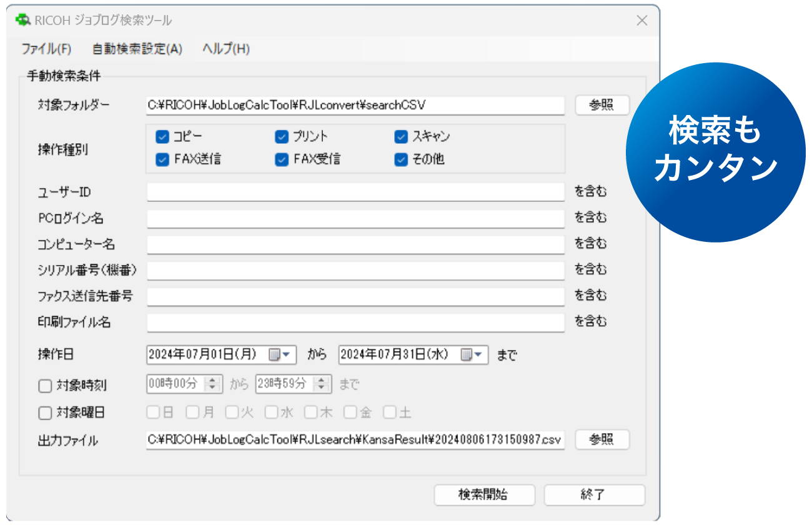This screenshot has width=812, height=525.
Task: Click the RICOH app icon in title bar
Action: 25,21
